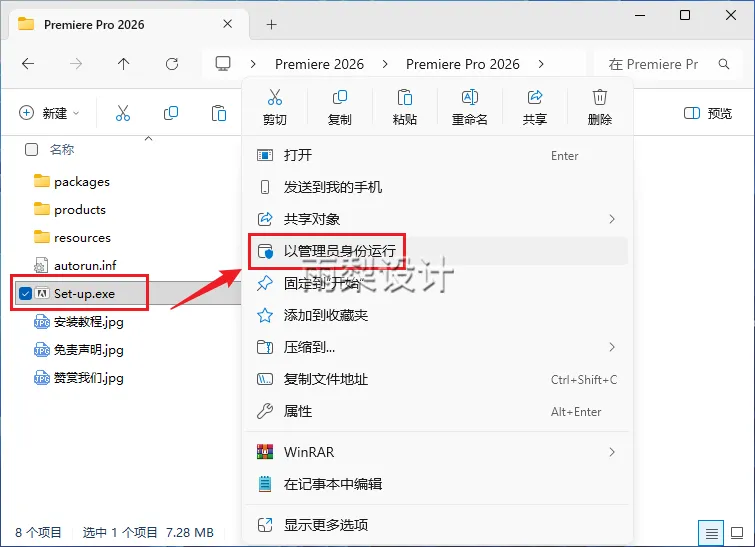Image resolution: width=755 pixels, height=547 pixels.
Task: Click the search magnifier icon
Action: click(x=724, y=64)
